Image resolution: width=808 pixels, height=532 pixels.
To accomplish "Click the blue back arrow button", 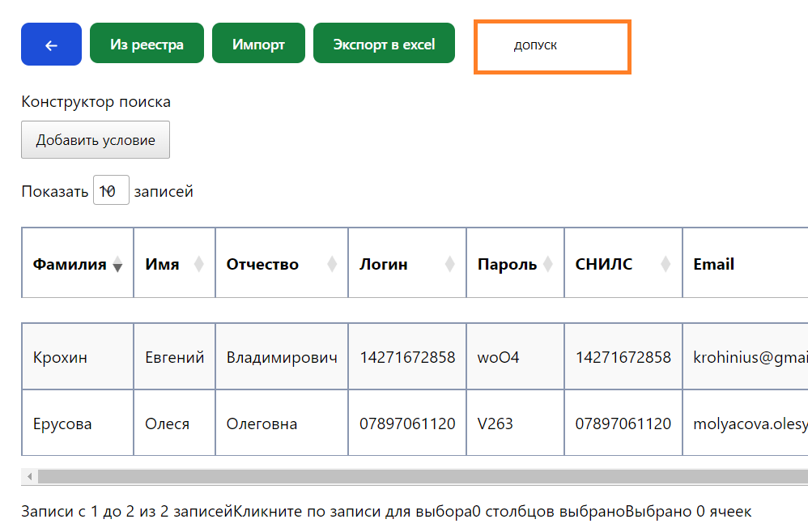I will [51, 45].
